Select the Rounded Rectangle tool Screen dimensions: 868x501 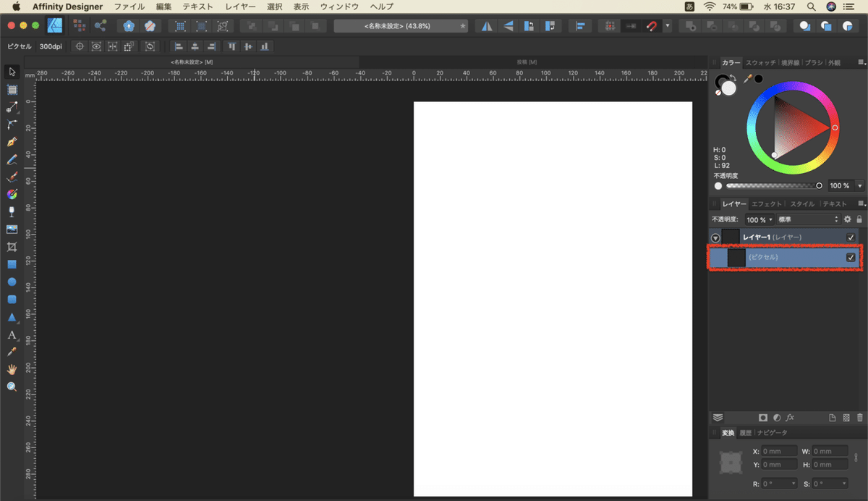[x=12, y=299]
